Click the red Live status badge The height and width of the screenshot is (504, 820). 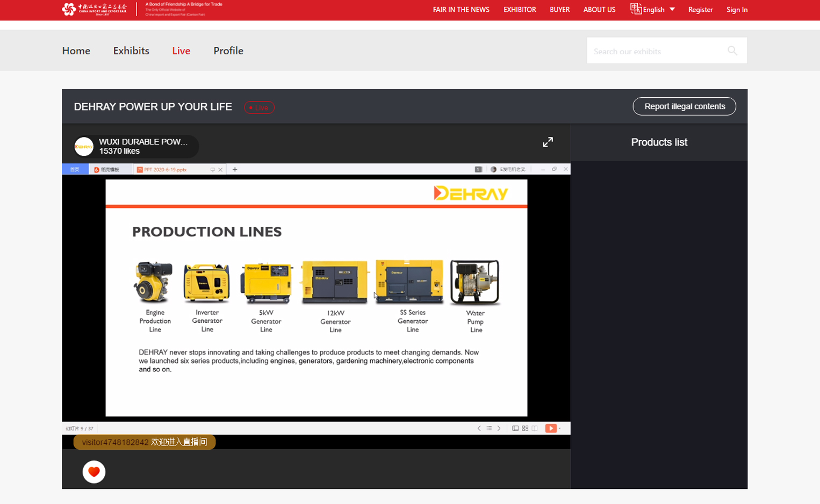point(259,107)
